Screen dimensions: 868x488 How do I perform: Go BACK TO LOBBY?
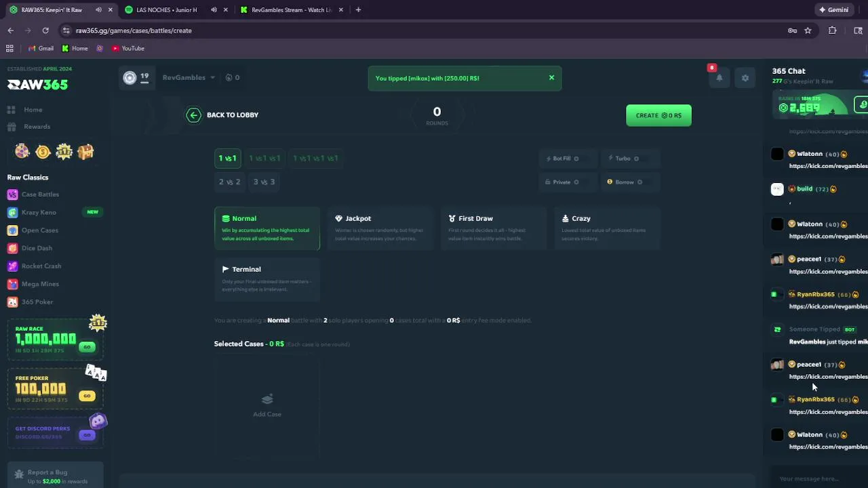pyautogui.click(x=224, y=115)
